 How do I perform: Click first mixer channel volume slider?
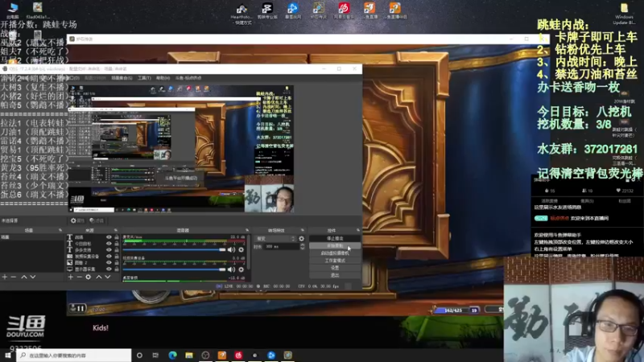(174, 249)
